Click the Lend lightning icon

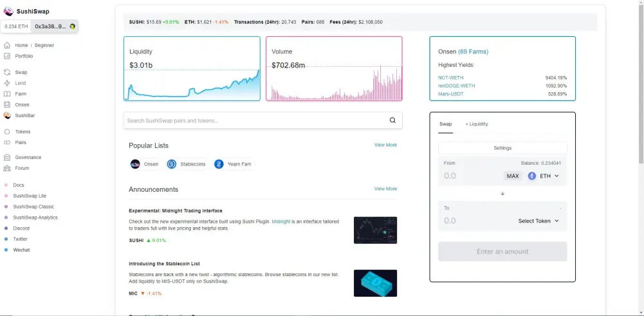tap(7, 83)
